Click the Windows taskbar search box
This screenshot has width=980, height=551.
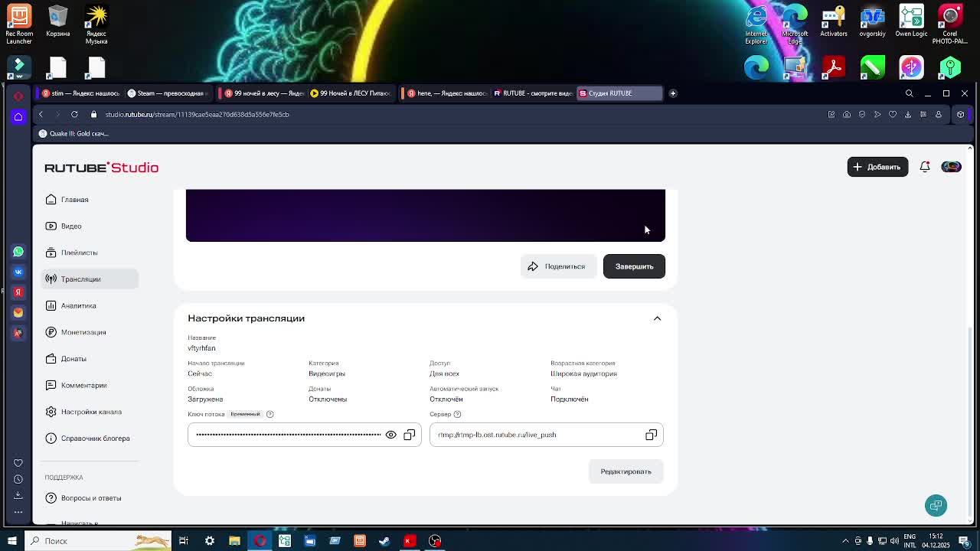(97, 541)
